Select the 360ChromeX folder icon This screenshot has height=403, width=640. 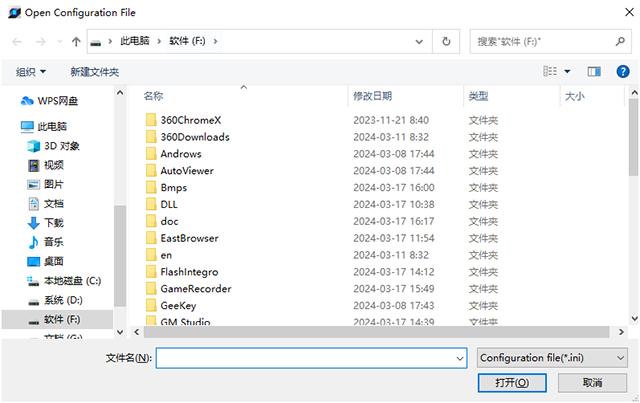(151, 120)
